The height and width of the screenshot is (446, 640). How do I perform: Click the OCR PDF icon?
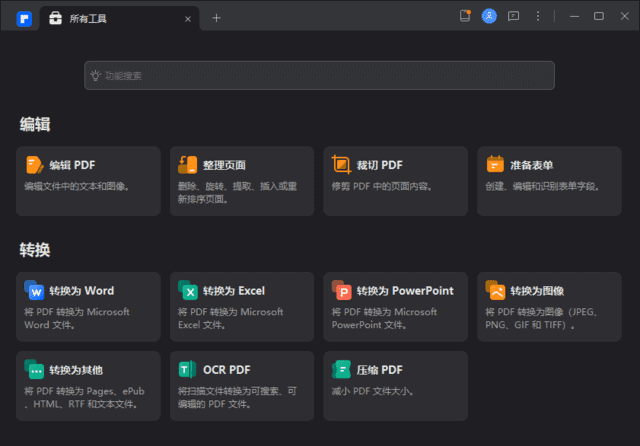(188, 369)
